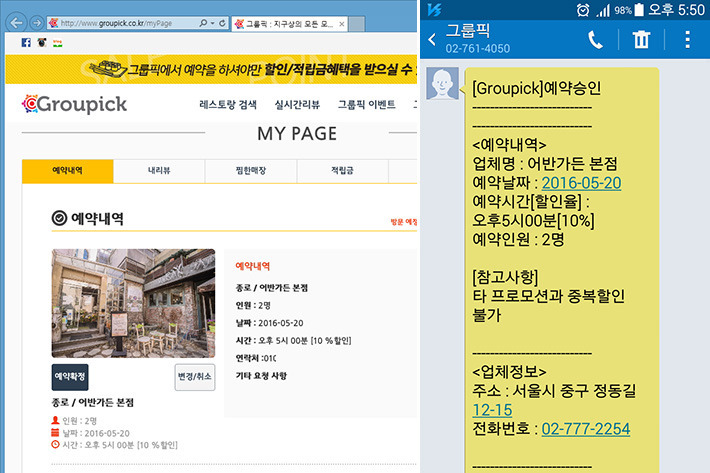Click the red 예약내역 heading in detail panel
The image size is (710, 473).
[x=253, y=266]
